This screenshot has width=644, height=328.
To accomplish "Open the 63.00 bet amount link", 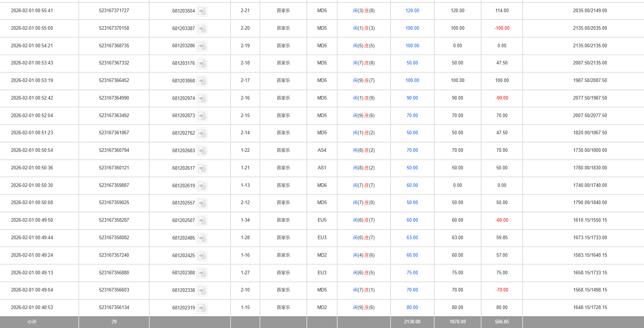I will [x=412, y=238].
